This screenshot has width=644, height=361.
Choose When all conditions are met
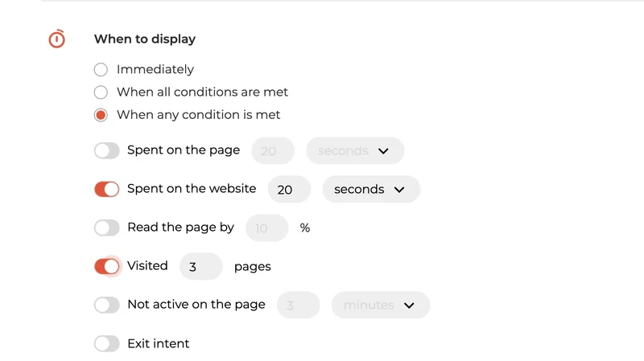[x=101, y=92]
